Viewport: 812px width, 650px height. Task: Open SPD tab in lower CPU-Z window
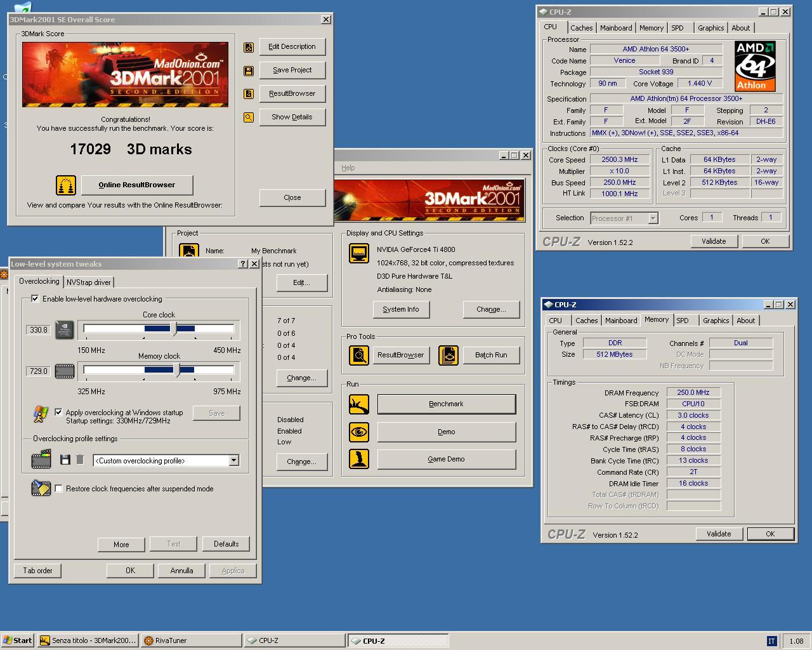pos(683,321)
